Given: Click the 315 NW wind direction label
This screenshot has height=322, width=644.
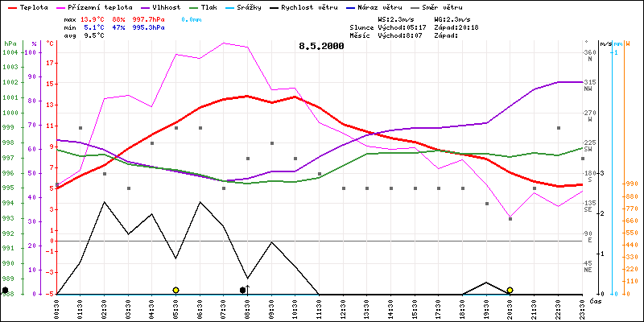Looking at the screenshot, I should click(589, 85).
